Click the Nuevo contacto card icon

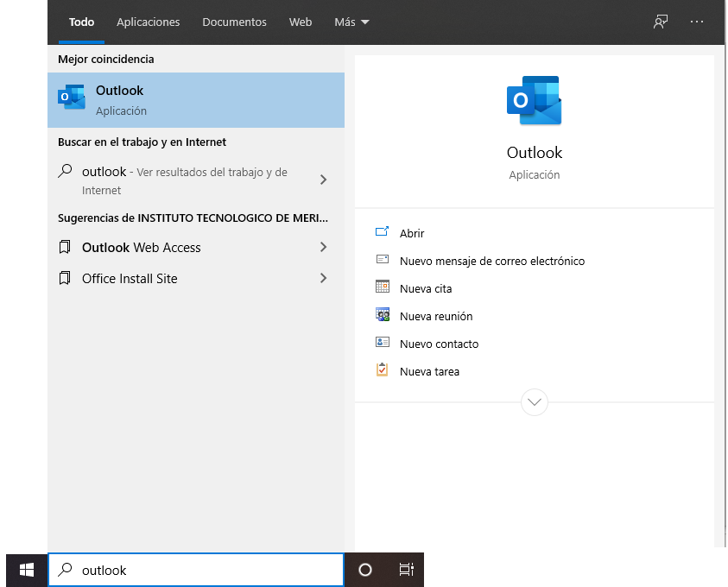[x=382, y=342]
